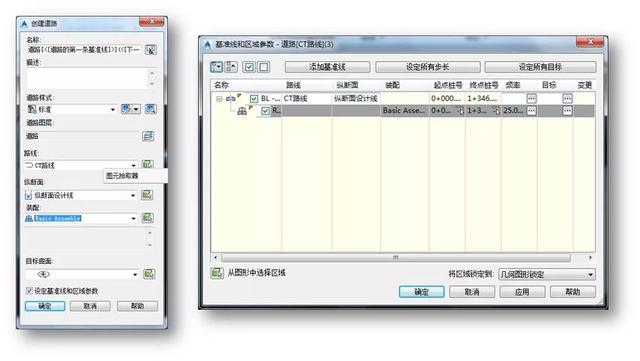This screenshot has width=640, height=361.
Task: Click the pick assembly from drawing icon
Action: 147,218
